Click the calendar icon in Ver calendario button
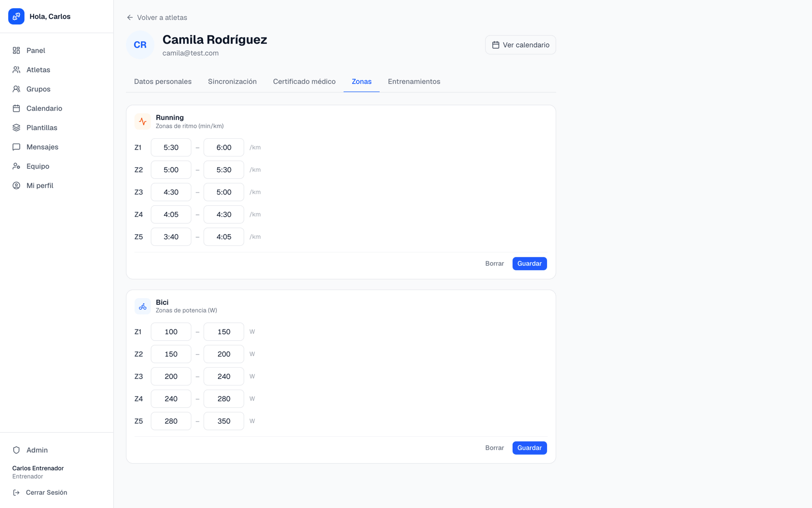Viewport: 812px width, 508px height. pos(496,45)
